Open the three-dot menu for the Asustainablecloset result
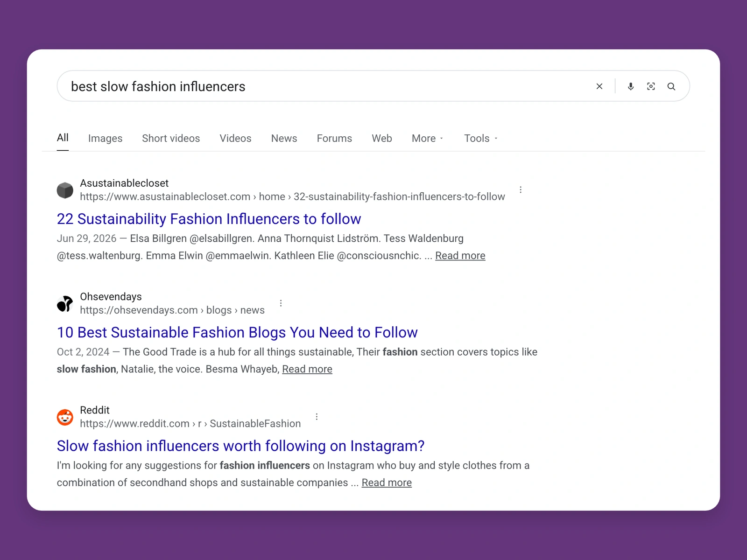Image resolution: width=747 pixels, height=560 pixels. pyautogui.click(x=521, y=190)
